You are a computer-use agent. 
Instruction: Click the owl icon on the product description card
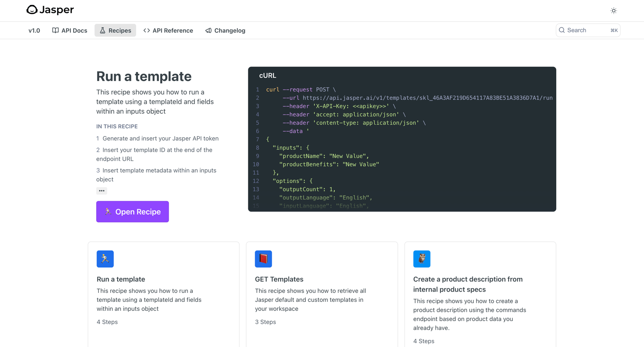422,259
